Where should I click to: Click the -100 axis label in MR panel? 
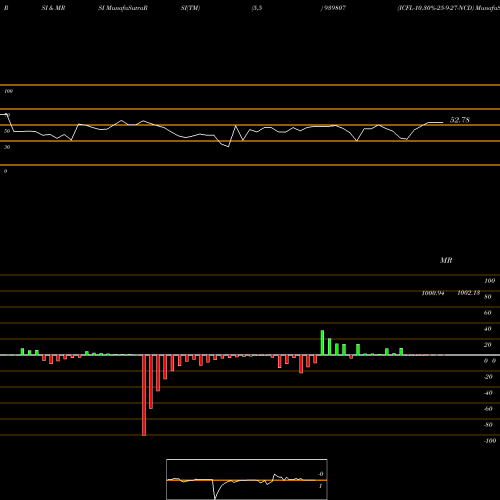[490, 441]
